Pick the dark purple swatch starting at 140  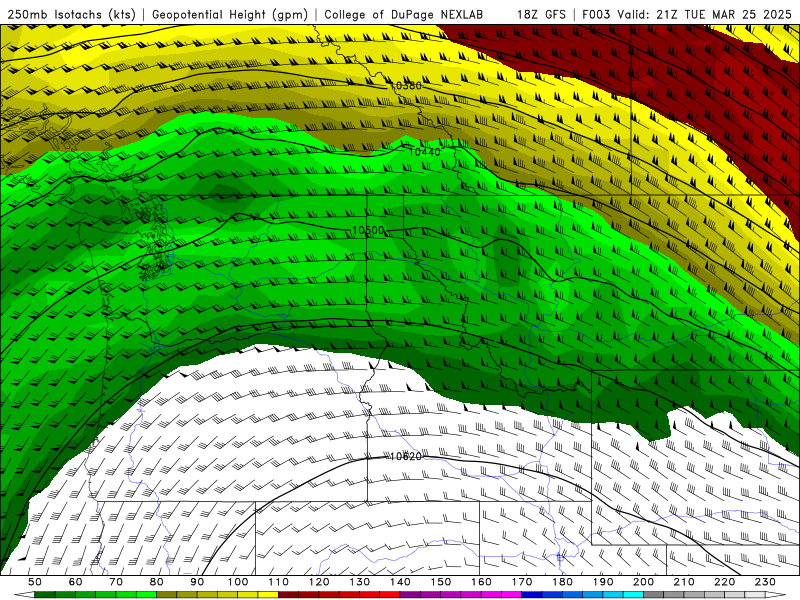coord(410,595)
